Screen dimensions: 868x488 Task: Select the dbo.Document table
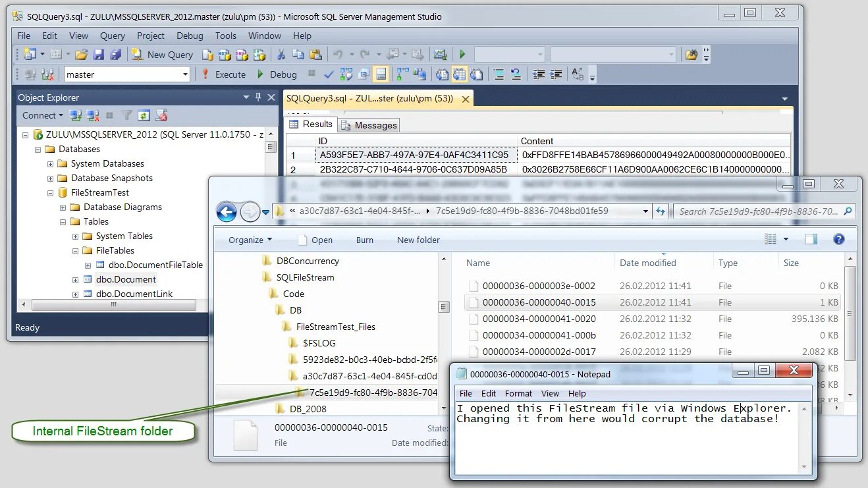coord(126,279)
